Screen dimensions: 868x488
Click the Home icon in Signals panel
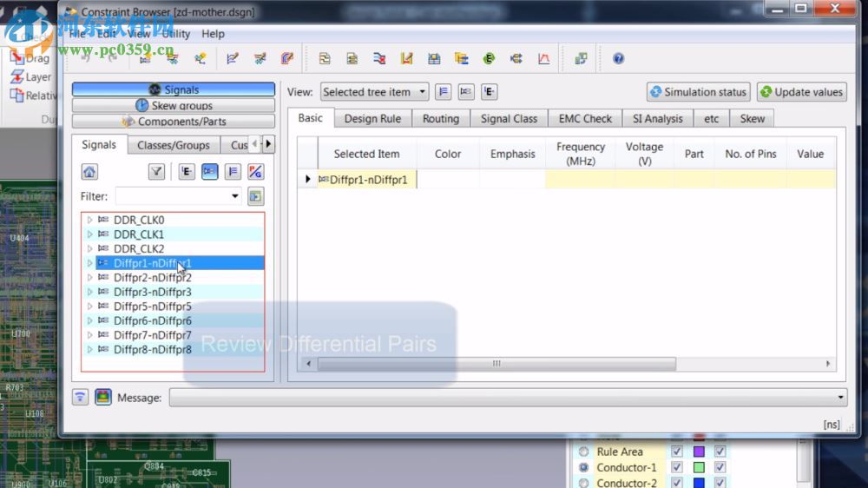click(89, 172)
